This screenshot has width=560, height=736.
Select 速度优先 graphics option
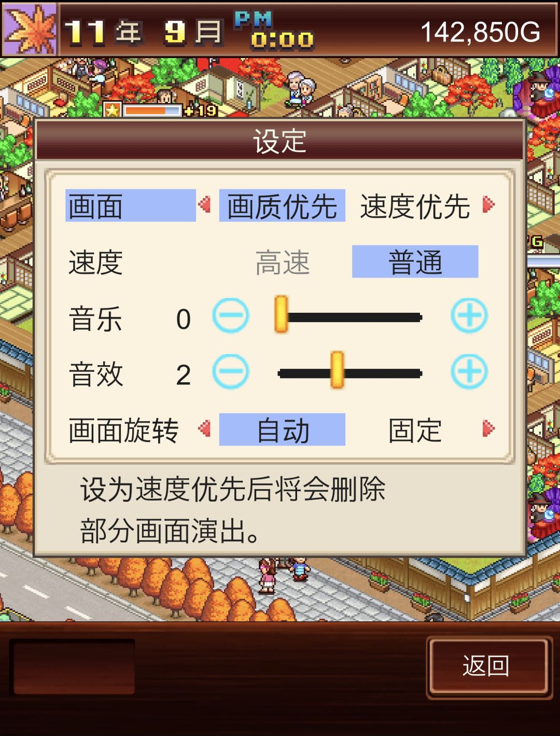pyautogui.click(x=415, y=205)
